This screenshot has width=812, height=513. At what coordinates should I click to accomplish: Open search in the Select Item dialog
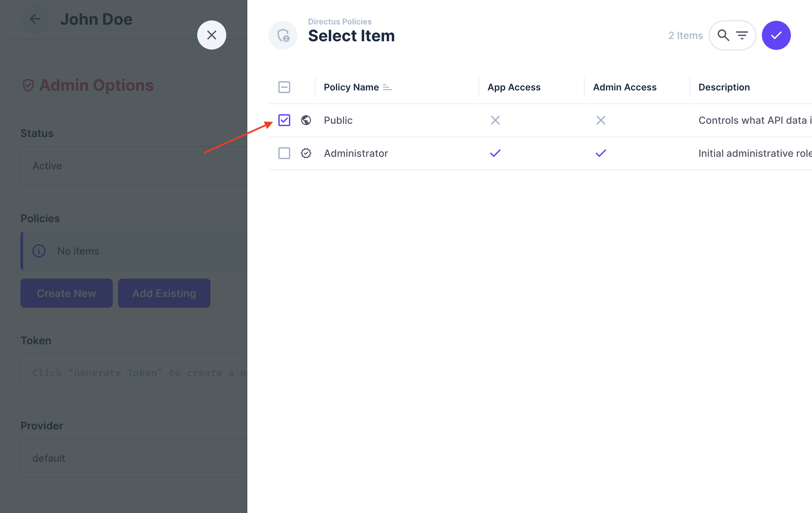coord(723,35)
